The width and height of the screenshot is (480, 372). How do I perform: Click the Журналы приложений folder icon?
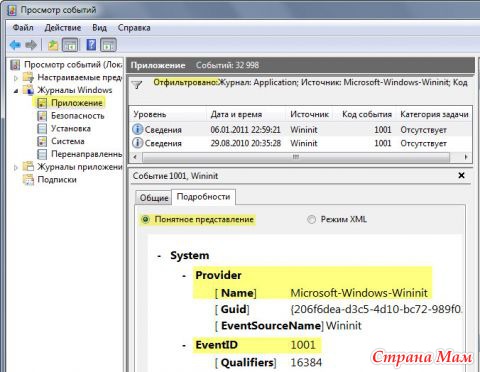pyautogui.click(x=28, y=167)
